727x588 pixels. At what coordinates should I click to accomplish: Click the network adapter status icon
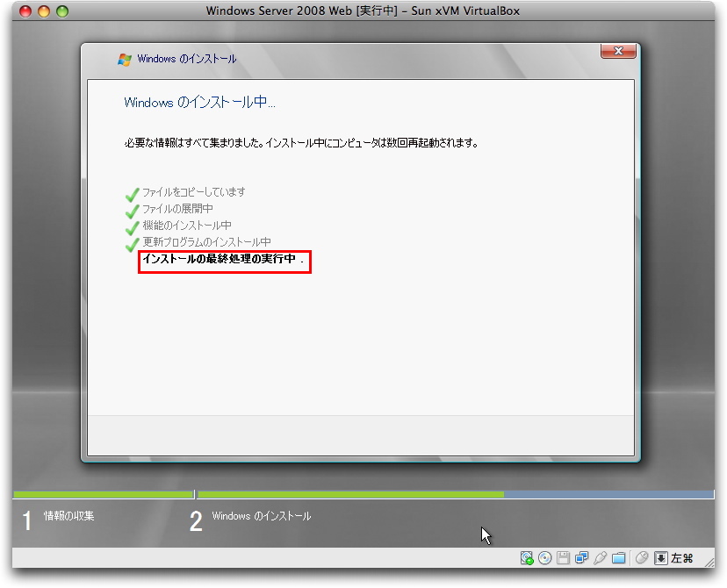pyautogui.click(x=581, y=557)
